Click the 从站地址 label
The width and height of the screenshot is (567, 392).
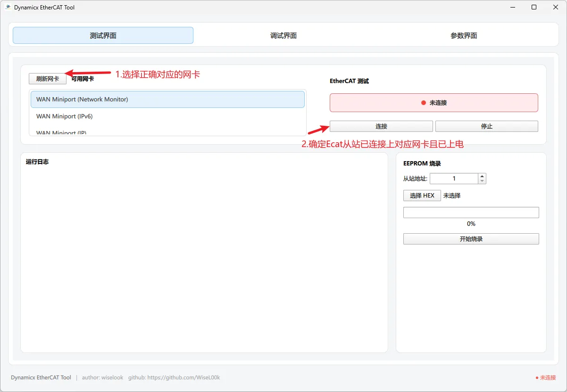[x=415, y=179]
